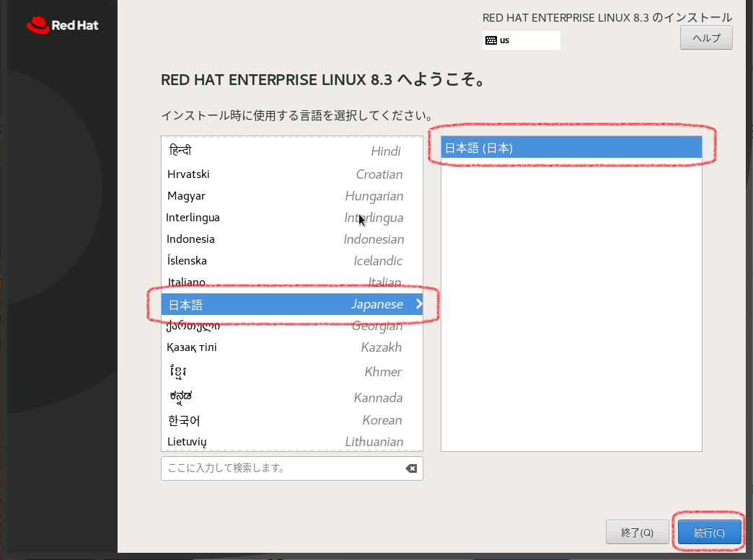Select Hrvatski (Croatian) in the list
Screen dimensions: 753x560
click(292, 174)
